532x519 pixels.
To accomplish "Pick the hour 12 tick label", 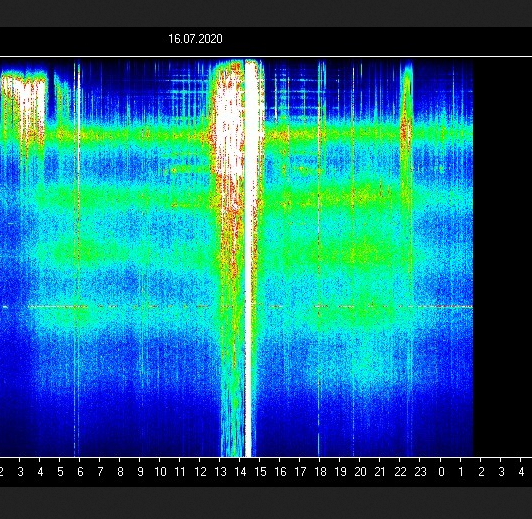I will pos(200,472).
